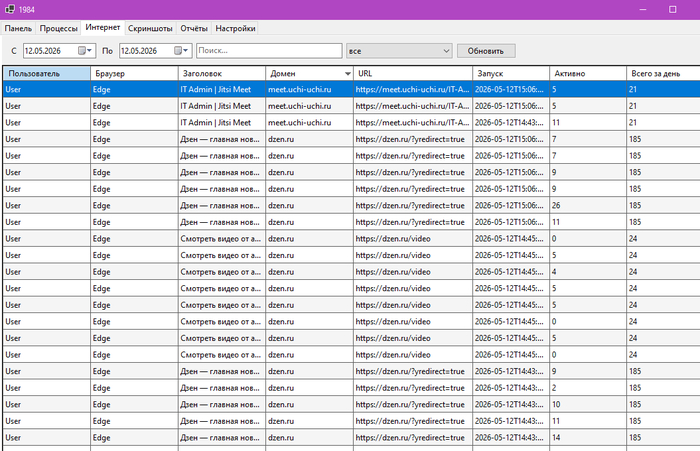
Task: Sort by the Пользователь column header
Action: point(46,74)
